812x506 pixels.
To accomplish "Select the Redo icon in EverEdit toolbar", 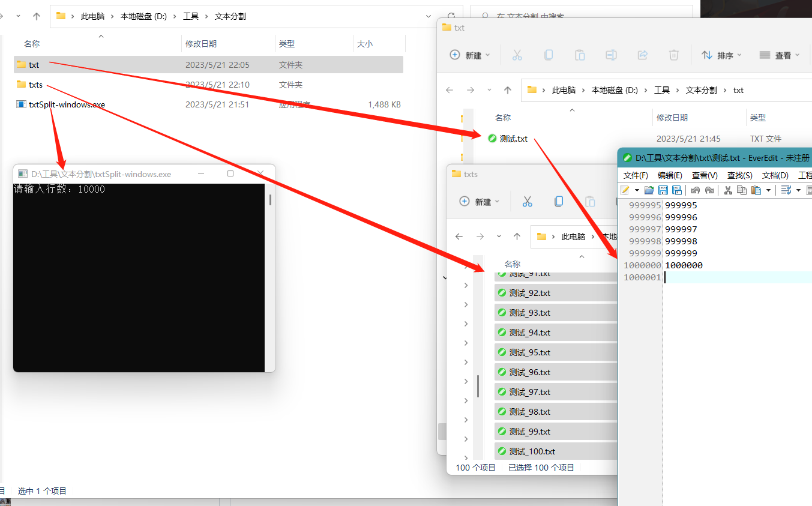I will 710,190.
